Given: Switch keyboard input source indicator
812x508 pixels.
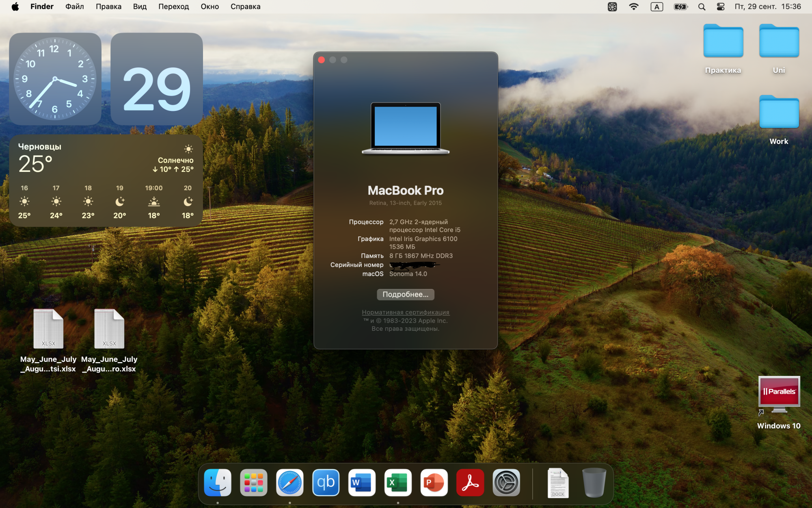Looking at the screenshot, I should (x=657, y=7).
